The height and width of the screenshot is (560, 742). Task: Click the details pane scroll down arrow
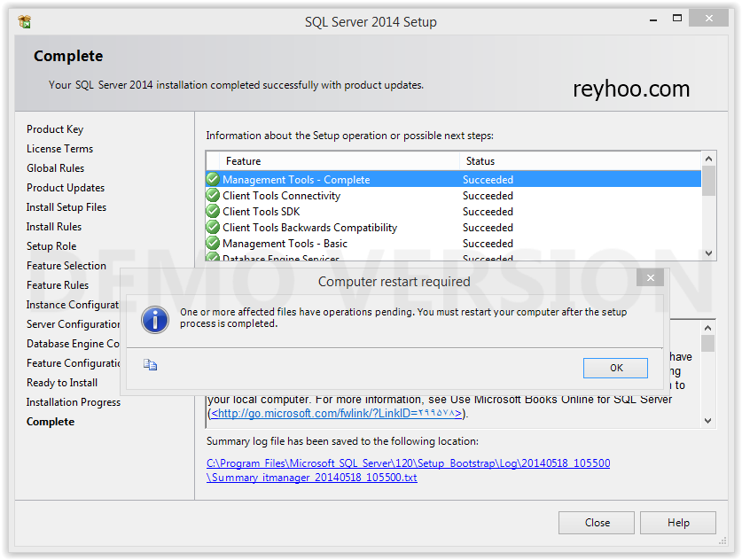[x=708, y=421]
